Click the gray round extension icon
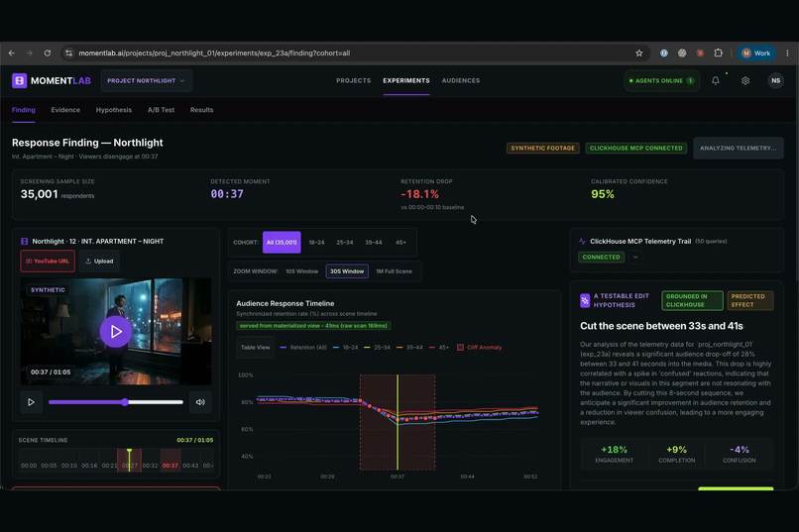Image resolution: width=799 pixels, height=532 pixels. click(682, 53)
